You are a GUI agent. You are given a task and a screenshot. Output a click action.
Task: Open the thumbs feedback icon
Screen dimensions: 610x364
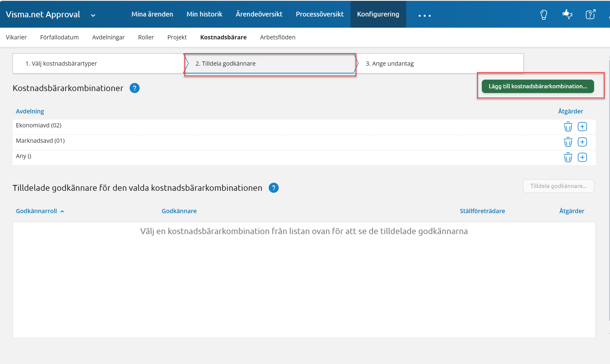coord(567,14)
